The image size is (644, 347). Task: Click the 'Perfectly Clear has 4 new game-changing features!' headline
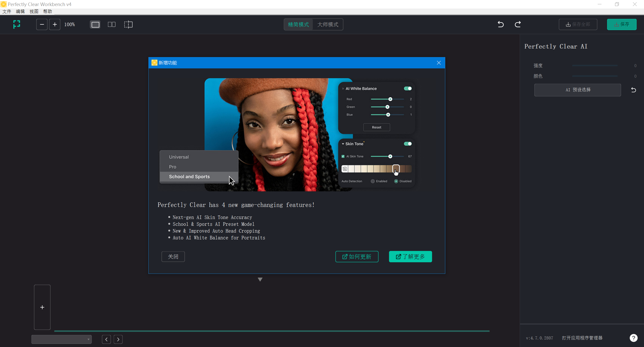click(236, 205)
